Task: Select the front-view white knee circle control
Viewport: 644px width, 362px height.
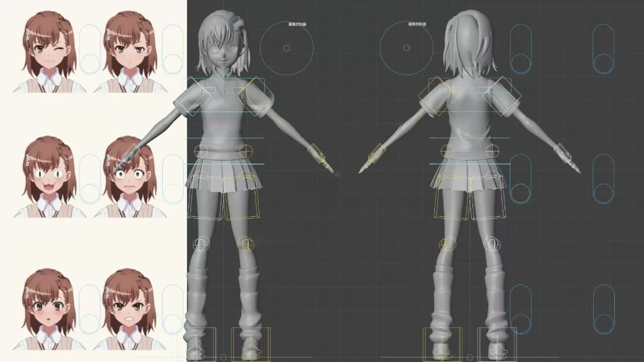Action: 201,244
